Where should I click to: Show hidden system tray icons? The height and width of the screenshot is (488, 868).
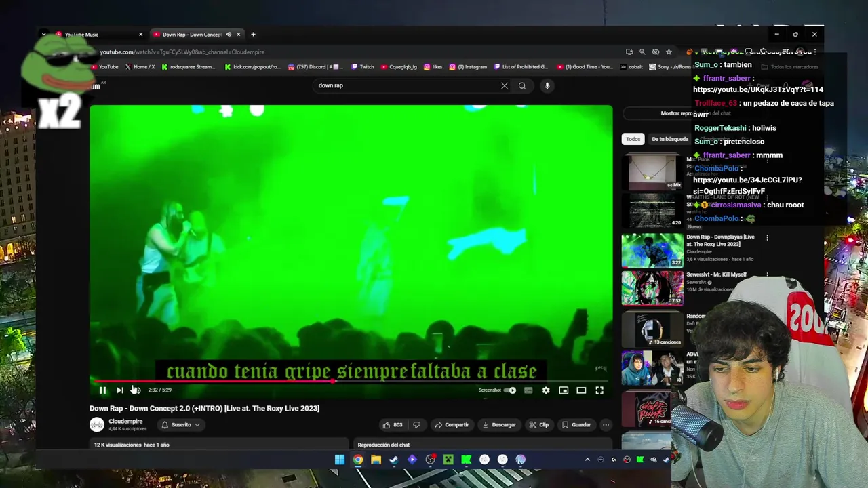[x=587, y=460]
